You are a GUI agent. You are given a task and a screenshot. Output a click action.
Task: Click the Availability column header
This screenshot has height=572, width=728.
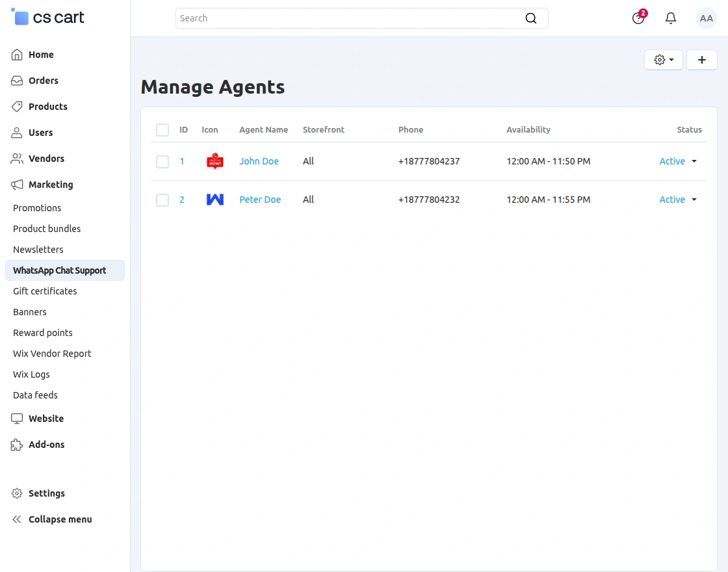pyautogui.click(x=528, y=129)
